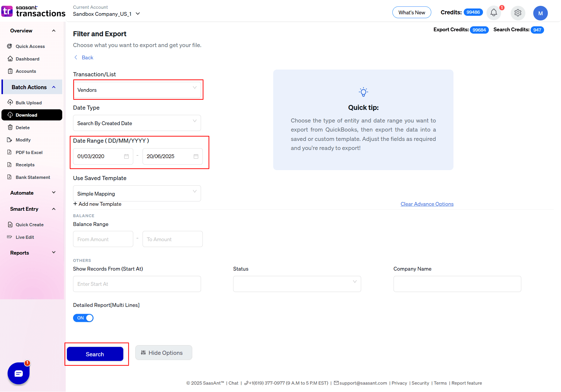Click the Company Name input field
Screen dimensions: 561x392
click(x=457, y=284)
